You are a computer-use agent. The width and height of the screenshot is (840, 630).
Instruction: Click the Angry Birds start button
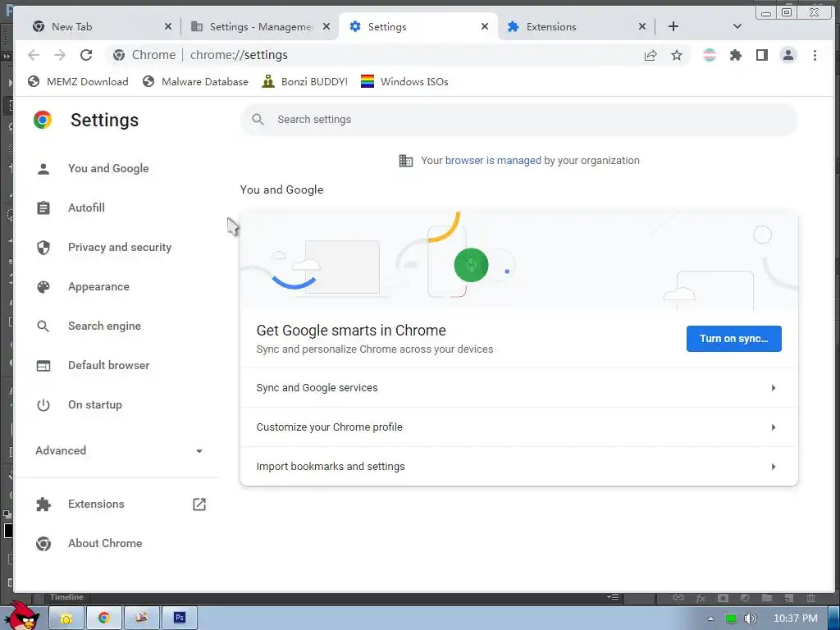23,616
